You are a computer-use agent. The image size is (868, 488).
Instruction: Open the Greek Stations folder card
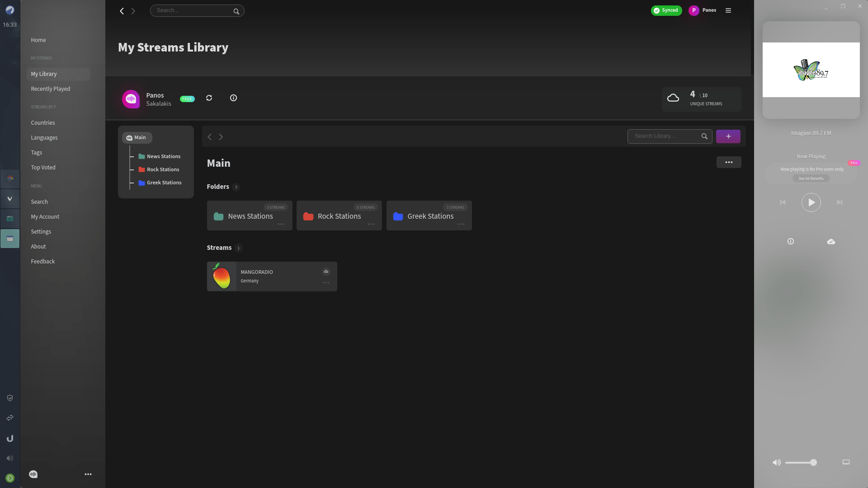tap(429, 216)
